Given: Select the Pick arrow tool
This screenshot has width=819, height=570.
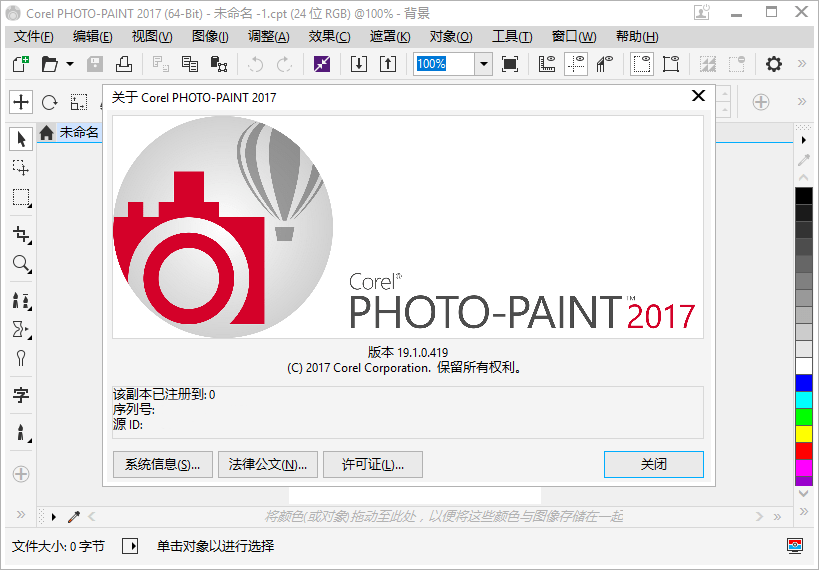Looking at the screenshot, I should coord(21,139).
